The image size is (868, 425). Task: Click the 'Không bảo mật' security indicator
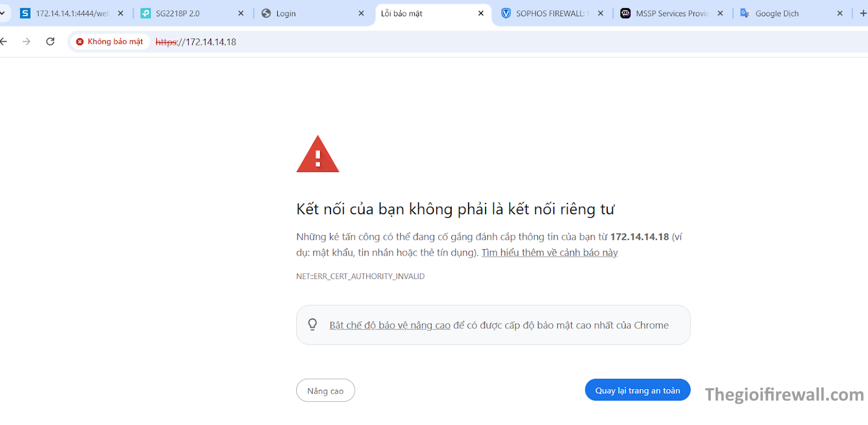click(110, 42)
